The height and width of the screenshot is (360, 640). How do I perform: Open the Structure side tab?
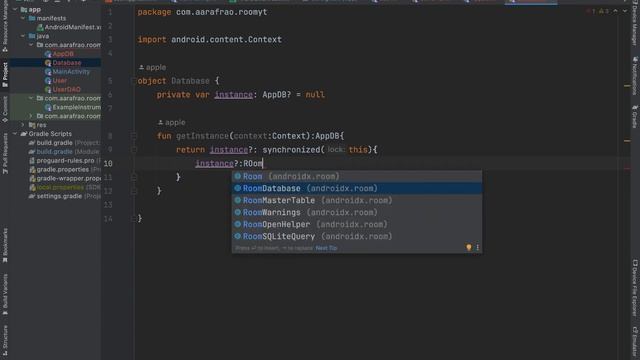tap(5, 340)
